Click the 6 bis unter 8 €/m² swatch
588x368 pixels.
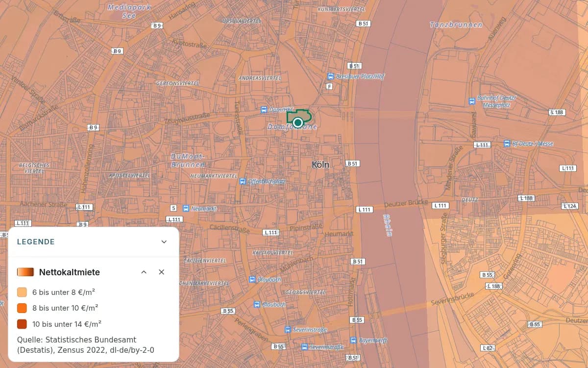click(22, 292)
